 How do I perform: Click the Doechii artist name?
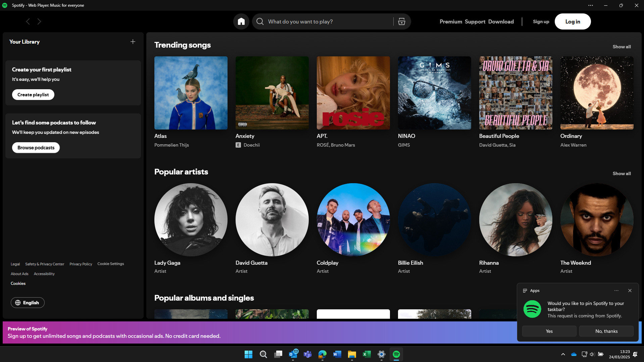pyautogui.click(x=252, y=145)
